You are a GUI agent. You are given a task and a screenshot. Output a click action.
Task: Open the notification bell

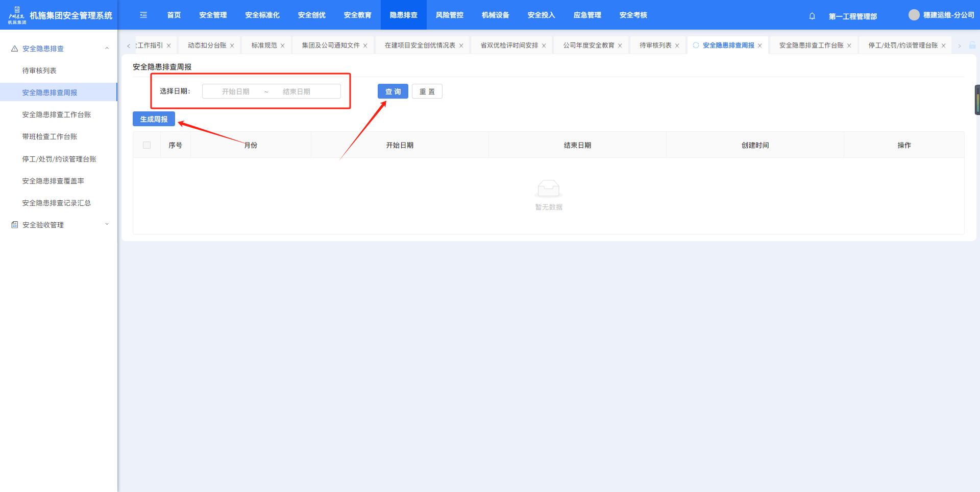point(812,16)
